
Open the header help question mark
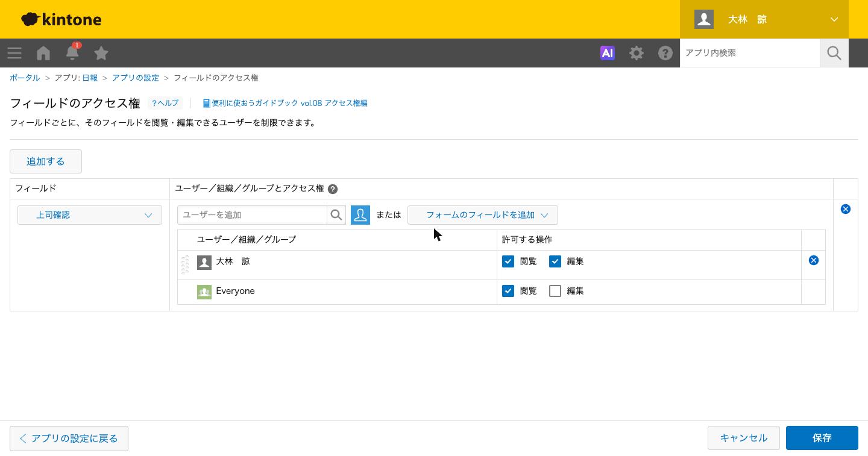coord(665,53)
